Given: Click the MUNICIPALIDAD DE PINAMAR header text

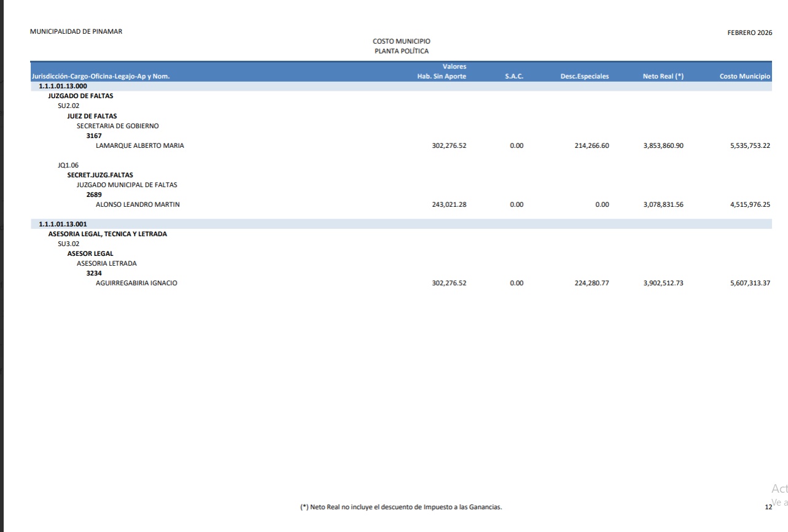Looking at the screenshot, I should coord(76,32).
